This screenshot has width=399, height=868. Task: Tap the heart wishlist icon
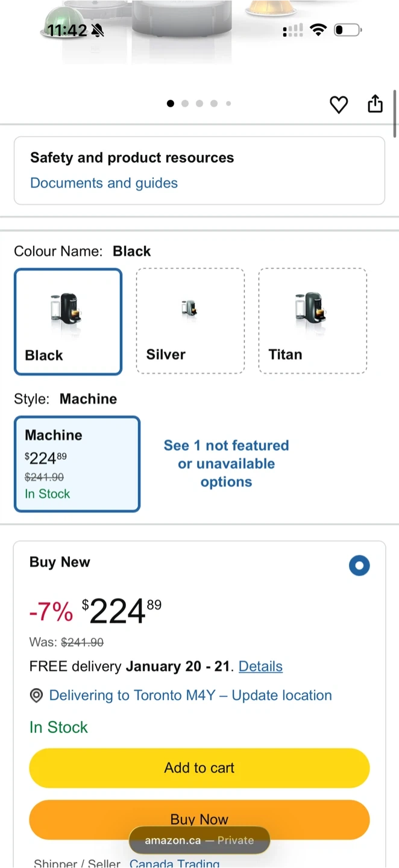pyautogui.click(x=339, y=104)
